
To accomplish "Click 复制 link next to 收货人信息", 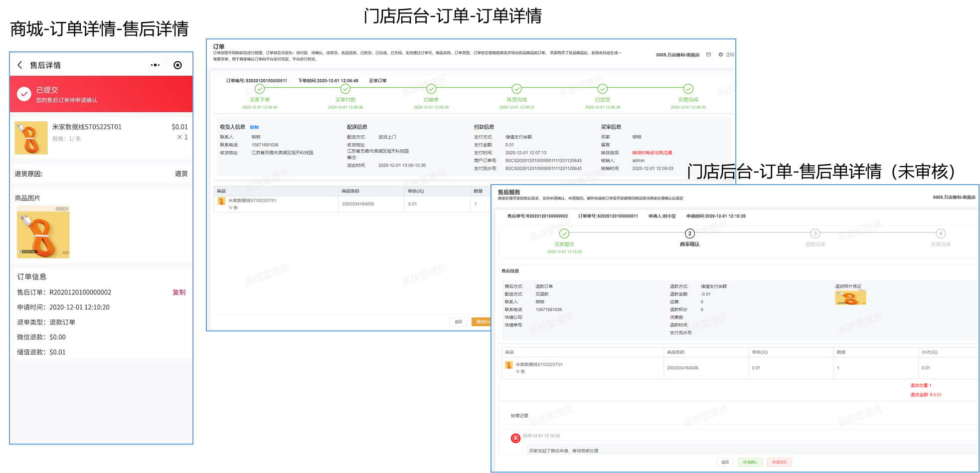I will pos(254,127).
